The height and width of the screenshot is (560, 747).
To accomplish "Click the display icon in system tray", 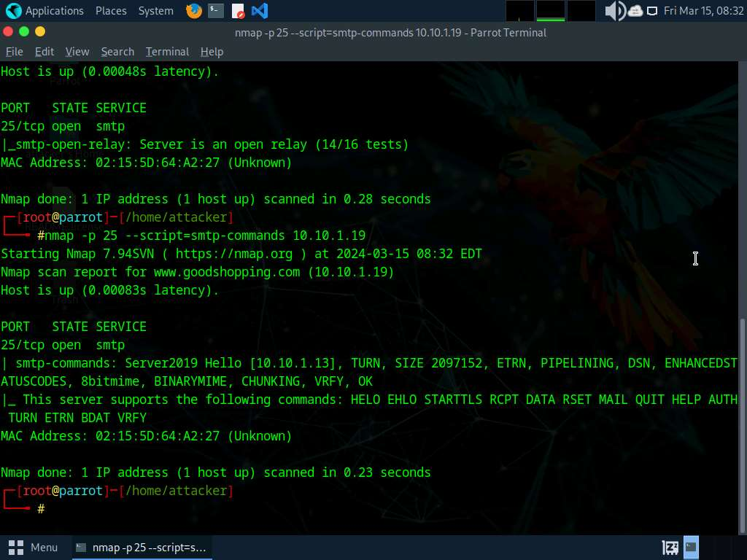I will click(652, 11).
